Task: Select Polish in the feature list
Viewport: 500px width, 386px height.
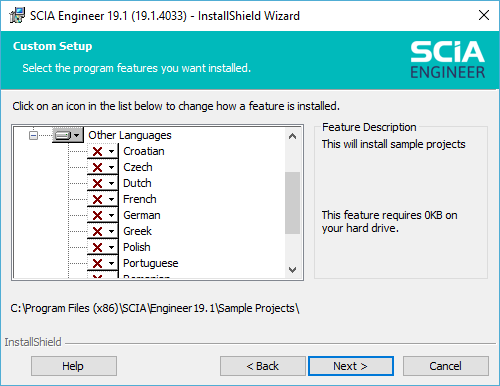Action: pos(137,247)
